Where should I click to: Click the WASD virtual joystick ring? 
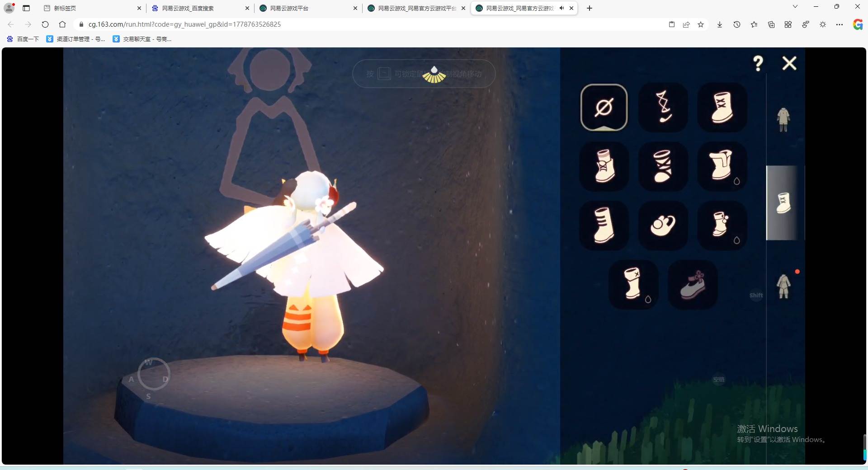pos(154,374)
